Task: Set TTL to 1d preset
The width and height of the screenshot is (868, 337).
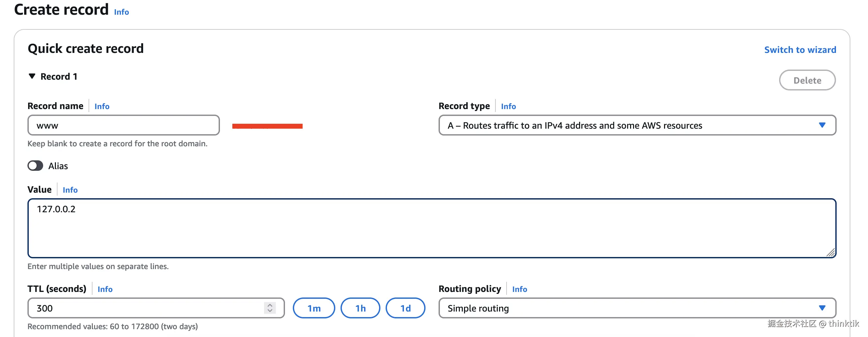Action: pos(405,308)
